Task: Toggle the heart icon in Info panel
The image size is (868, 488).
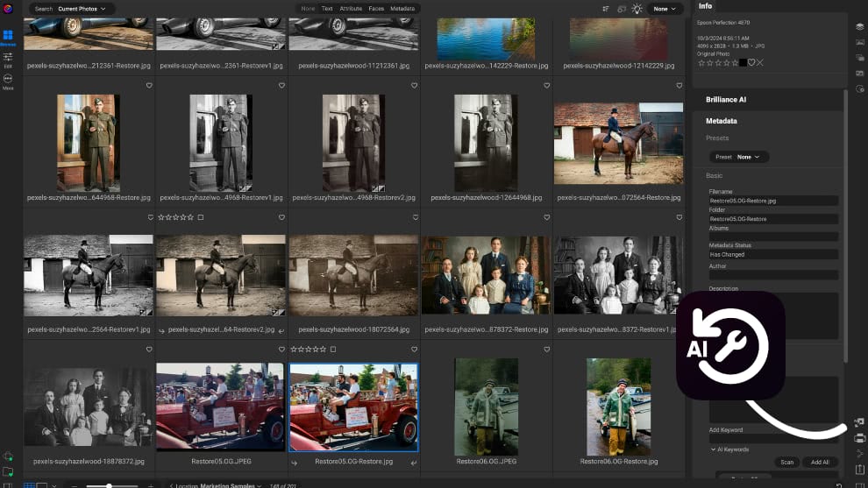Action: 751,62
